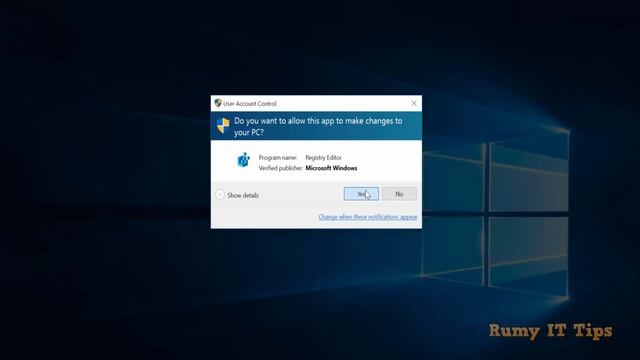
Task: Click the 'Program name:' label
Action: pos(278,158)
